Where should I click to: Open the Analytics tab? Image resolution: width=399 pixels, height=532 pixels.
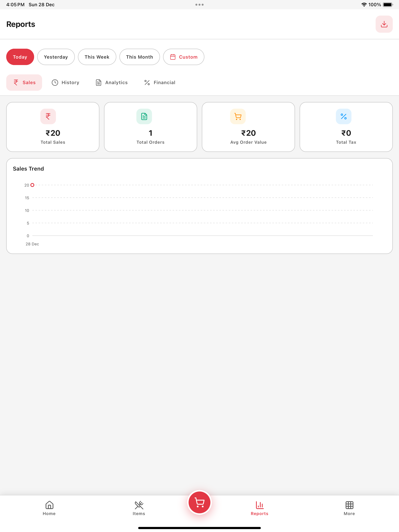[112, 83]
